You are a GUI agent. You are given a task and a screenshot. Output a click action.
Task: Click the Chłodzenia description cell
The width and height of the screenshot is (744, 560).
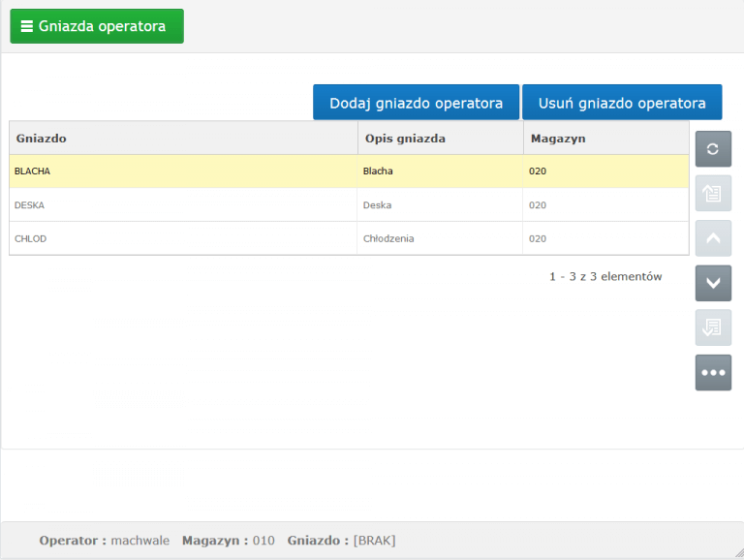[440, 238]
